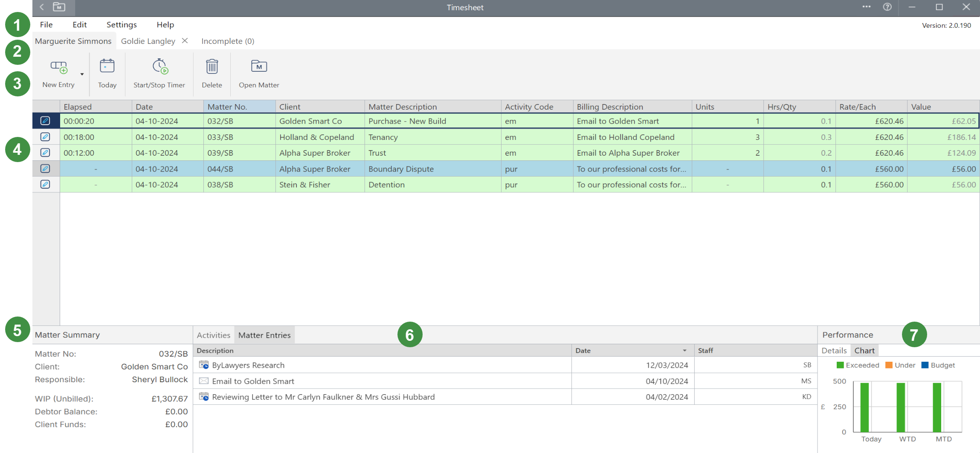Viewport: 980px width, 453px height.
Task: Click the Exceeded green legend swatch
Action: (840, 365)
